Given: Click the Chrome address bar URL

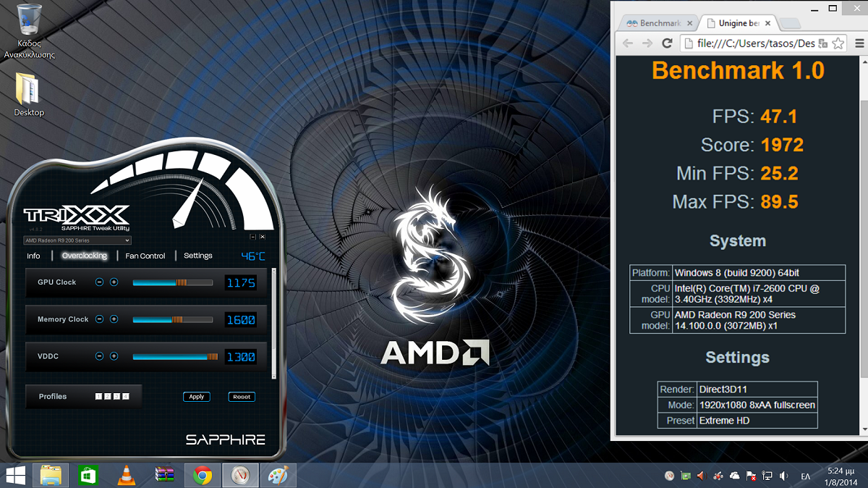Looking at the screenshot, I should (755, 43).
